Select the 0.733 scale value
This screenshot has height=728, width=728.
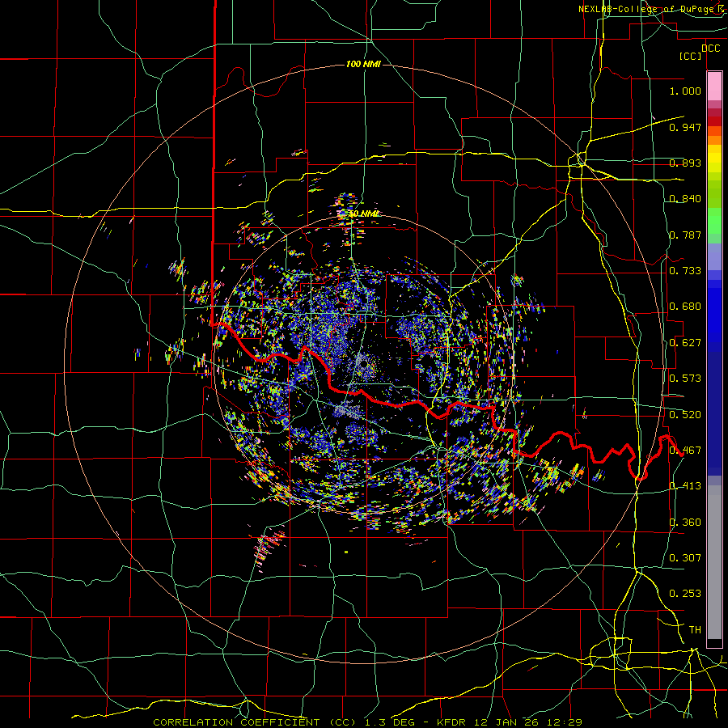tap(685, 271)
